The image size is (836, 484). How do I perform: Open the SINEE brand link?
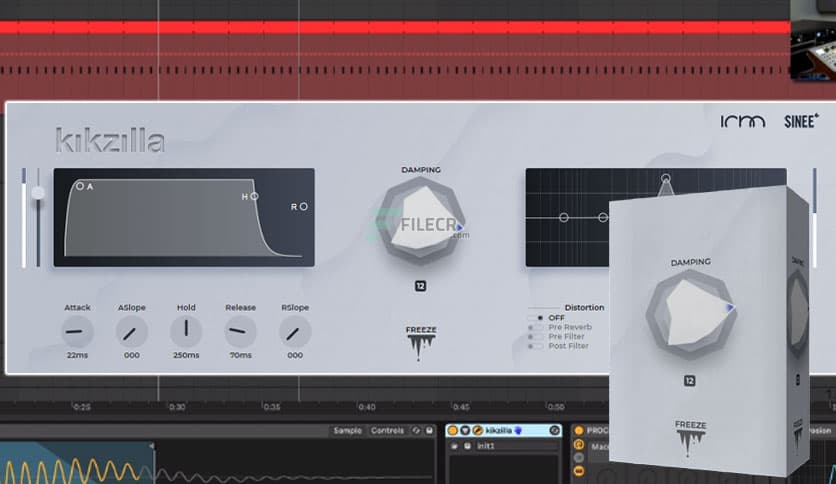click(802, 121)
